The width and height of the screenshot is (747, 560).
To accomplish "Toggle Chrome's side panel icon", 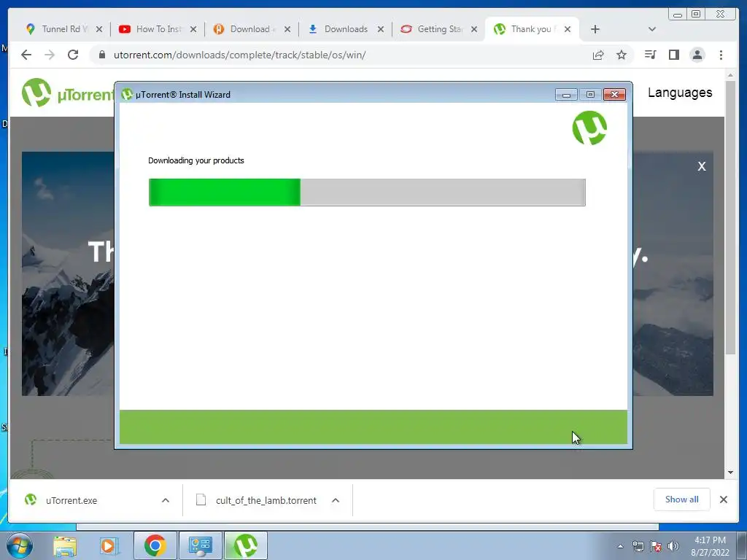I will 673,55.
